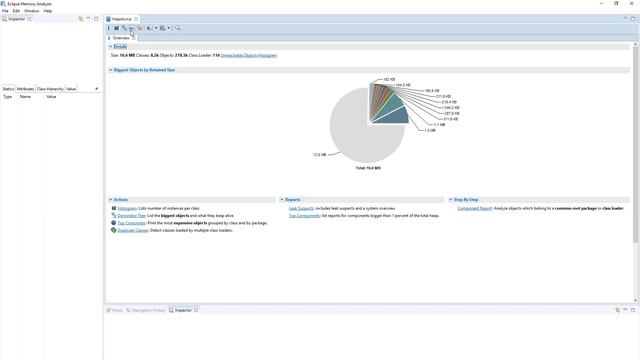Screen dimensions: 640x360
Task: Open the Object Query Language toolbar icon
Action: pyautogui.click(x=131, y=28)
